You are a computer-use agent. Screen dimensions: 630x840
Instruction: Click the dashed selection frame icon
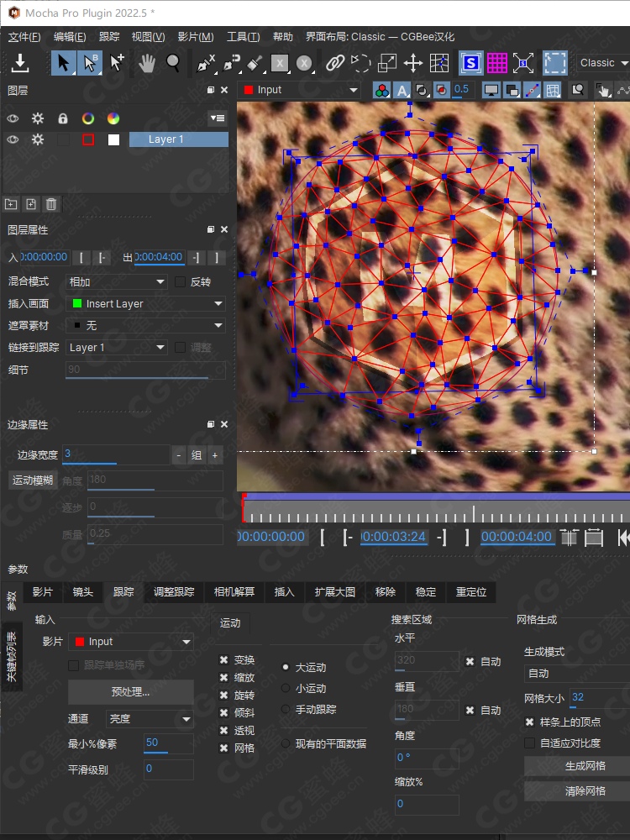point(555,63)
